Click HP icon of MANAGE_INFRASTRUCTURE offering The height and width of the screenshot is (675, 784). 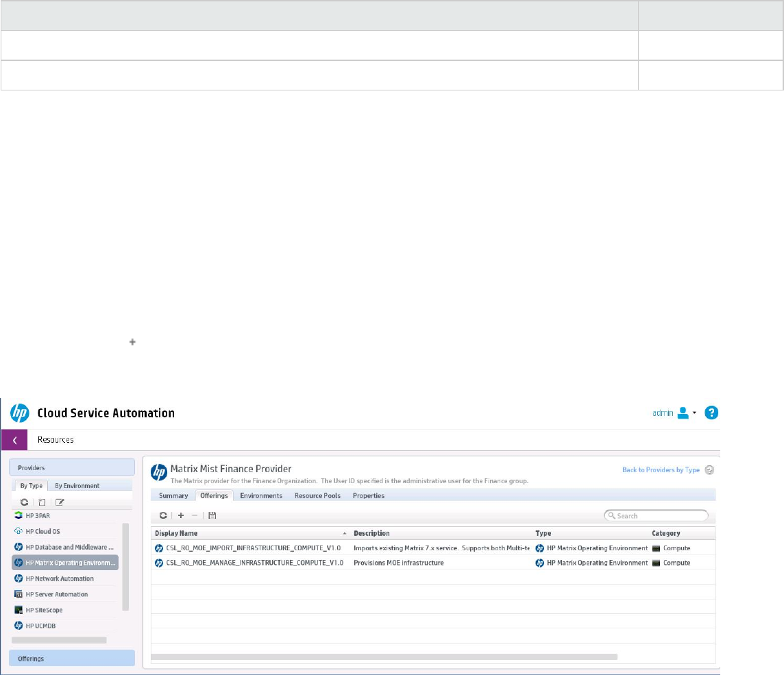pyautogui.click(x=159, y=563)
